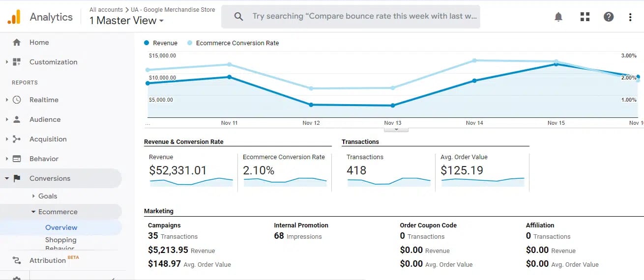Image resolution: width=644 pixels, height=280 pixels.
Task: Expand the Goals submenu
Action: click(x=34, y=196)
